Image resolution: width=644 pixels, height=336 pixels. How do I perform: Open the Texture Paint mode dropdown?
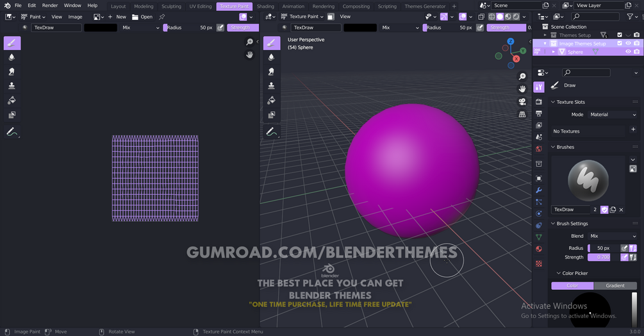coord(302,17)
